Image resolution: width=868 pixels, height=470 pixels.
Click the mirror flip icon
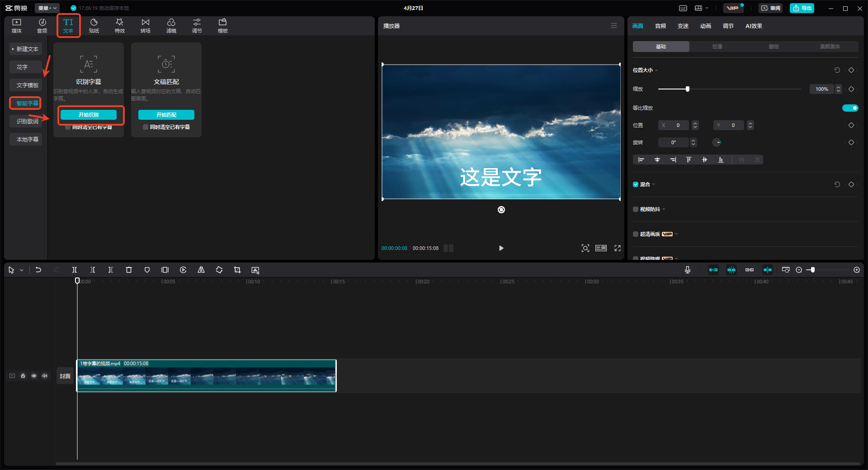(201, 270)
